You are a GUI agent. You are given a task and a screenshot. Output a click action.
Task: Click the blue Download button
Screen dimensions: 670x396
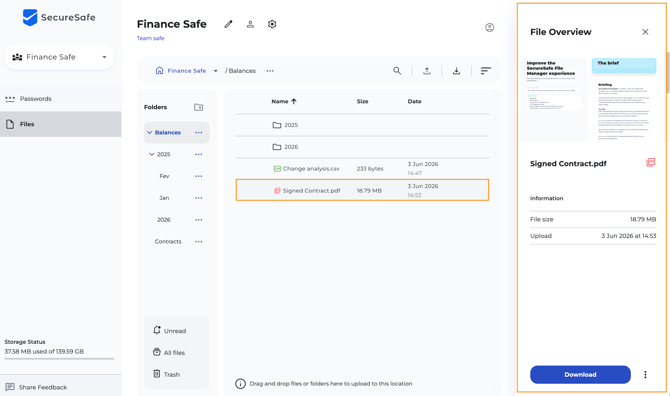(x=580, y=375)
